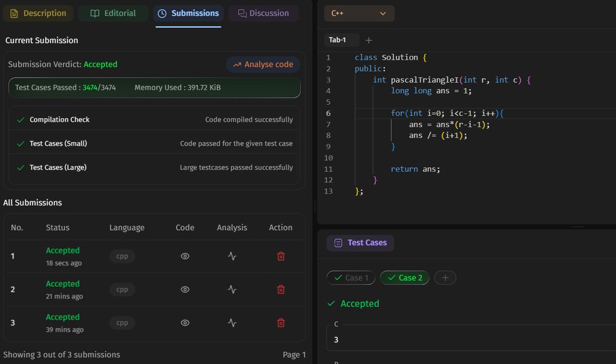Switch to the Discussion tab
Viewport: 616px width, 364px height.
tap(263, 13)
